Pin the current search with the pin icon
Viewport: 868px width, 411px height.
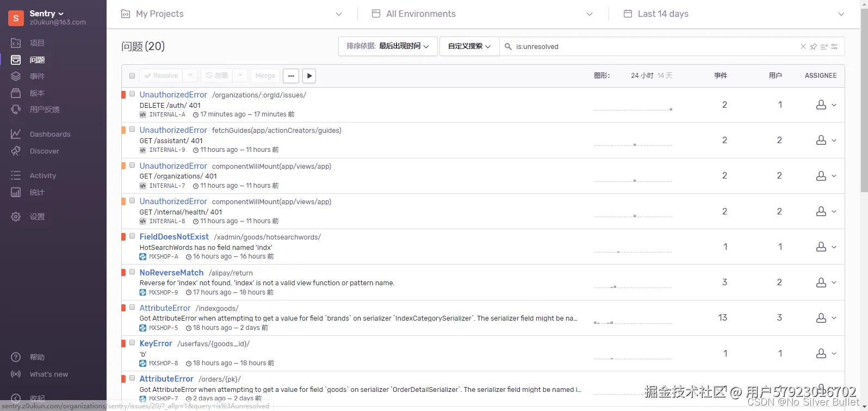tap(814, 46)
